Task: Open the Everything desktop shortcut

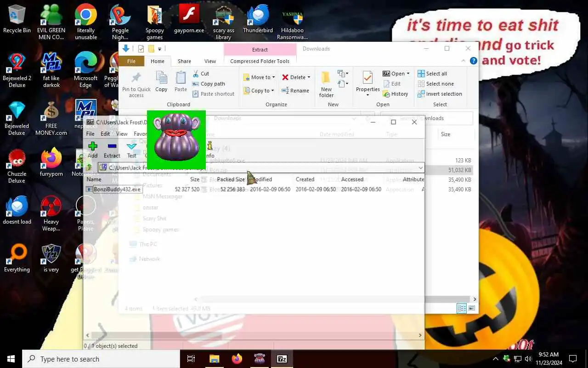Action: pyautogui.click(x=17, y=258)
